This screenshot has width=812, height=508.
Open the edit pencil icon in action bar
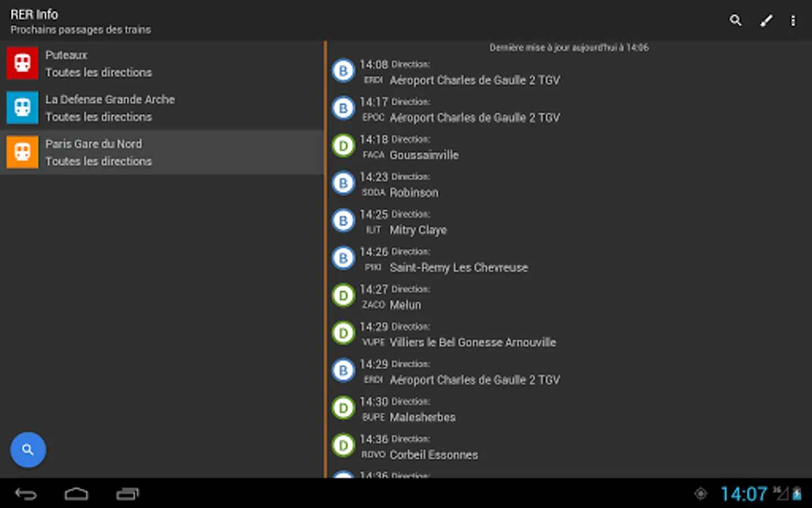[x=766, y=21]
